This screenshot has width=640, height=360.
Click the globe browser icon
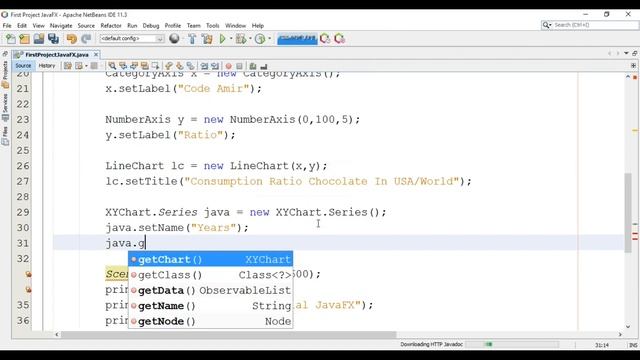pos(174,38)
